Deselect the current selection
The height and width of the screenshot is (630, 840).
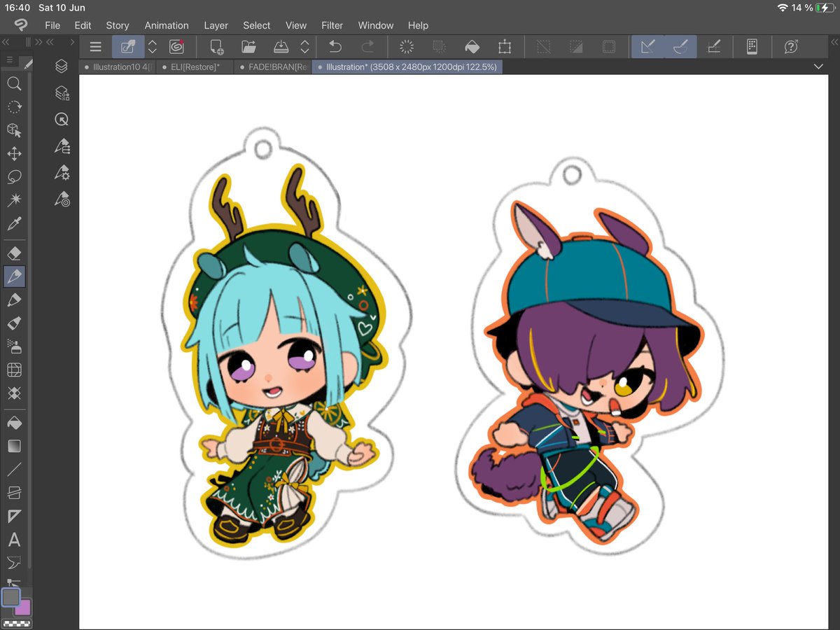click(x=543, y=47)
